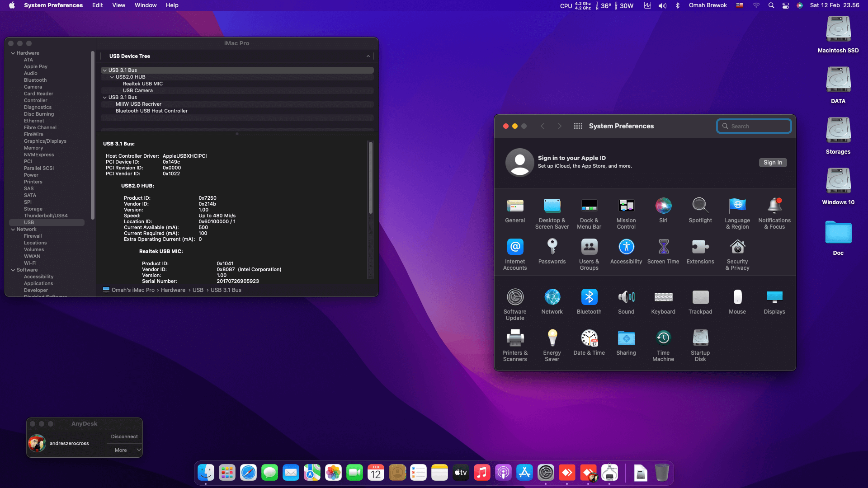Open Energy Saver preferences
Image resolution: width=868 pixels, height=488 pixels.
[552, 346]
